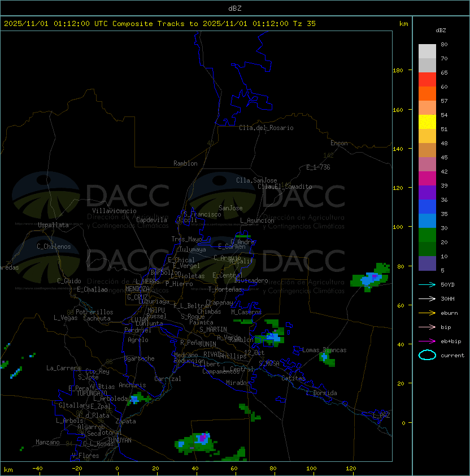Viewport: 470px width, 476px height.
Task: Click the Lomas_Blancas label
Action: [324, 350]
